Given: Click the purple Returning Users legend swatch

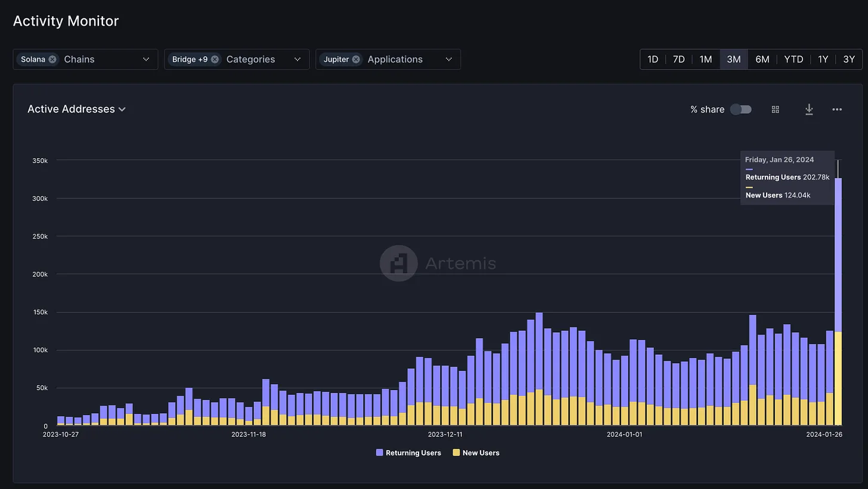Looking at the screenshot, I should coord(380,453).
